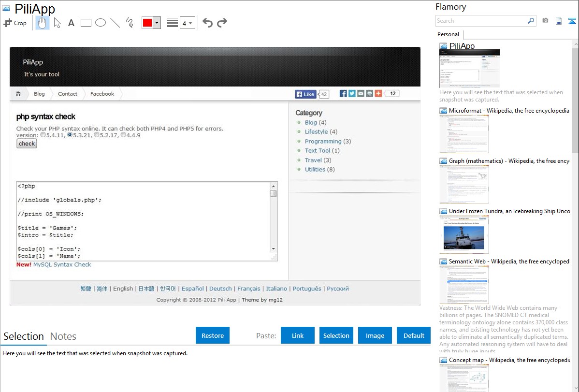The image size is (579, 392).
Task: Click the Microformat snapshot title text
Action: pos(509,111)
